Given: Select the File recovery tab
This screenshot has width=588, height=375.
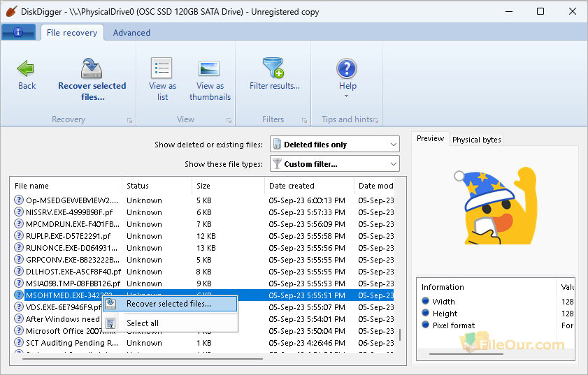Looking at the screenshot, I should click(71, 33).
